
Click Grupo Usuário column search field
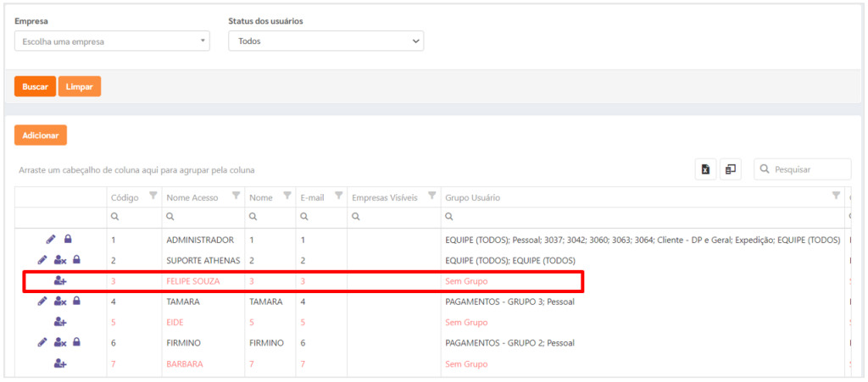(x=644, y=218)
